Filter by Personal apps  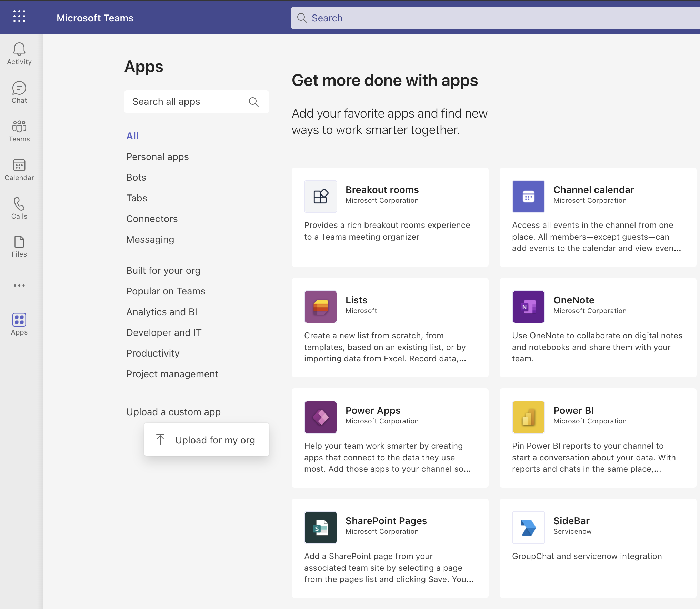[x=158, y=157]
